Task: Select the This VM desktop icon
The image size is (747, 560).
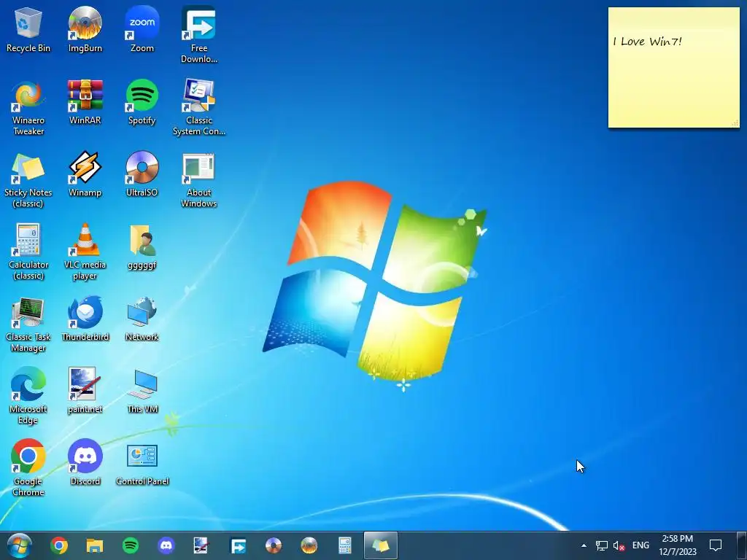Action: tap(142, 391)
